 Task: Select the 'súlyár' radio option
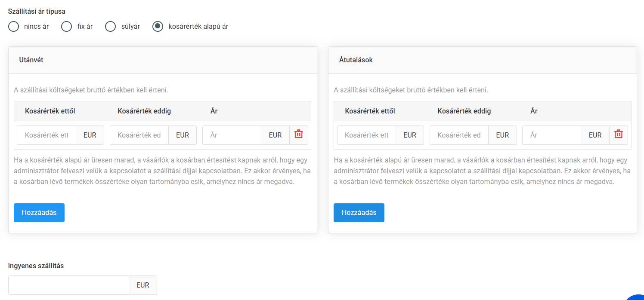(x=111, y=27)
